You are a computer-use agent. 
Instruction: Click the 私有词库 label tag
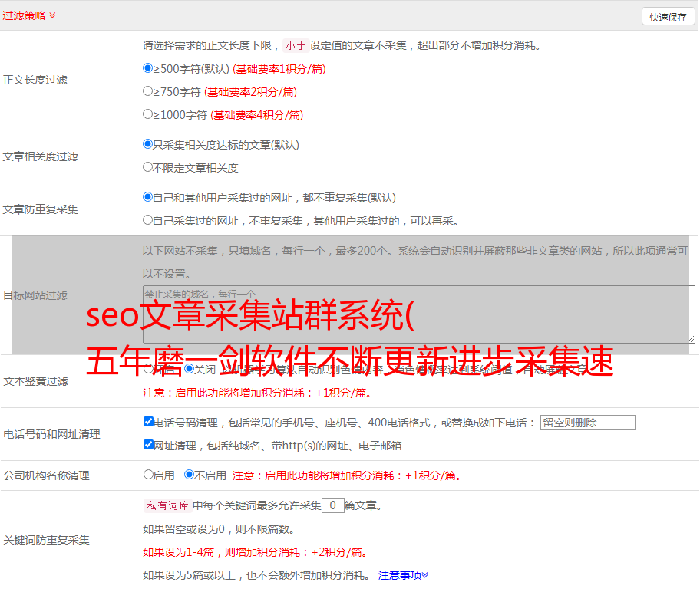pos(166,505)
